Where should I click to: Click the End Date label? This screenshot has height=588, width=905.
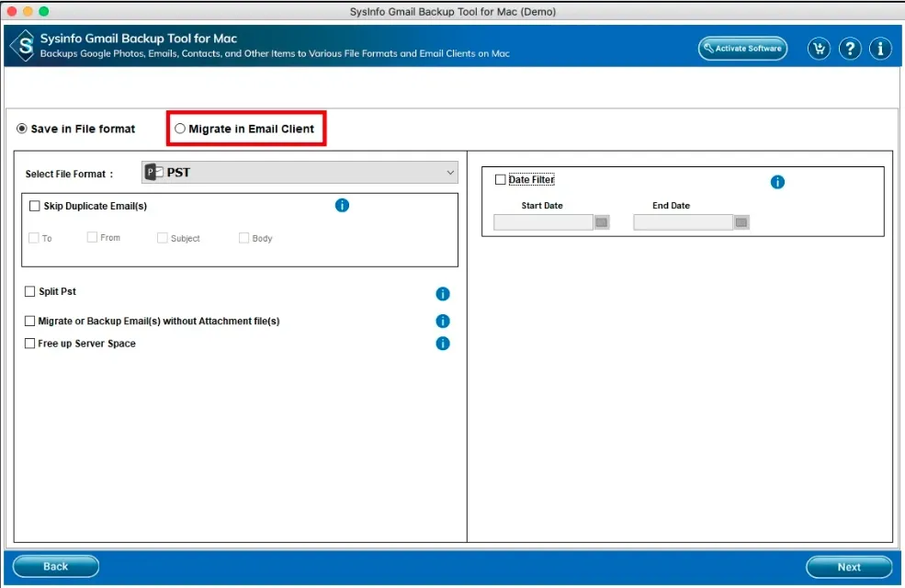[671, 206]
